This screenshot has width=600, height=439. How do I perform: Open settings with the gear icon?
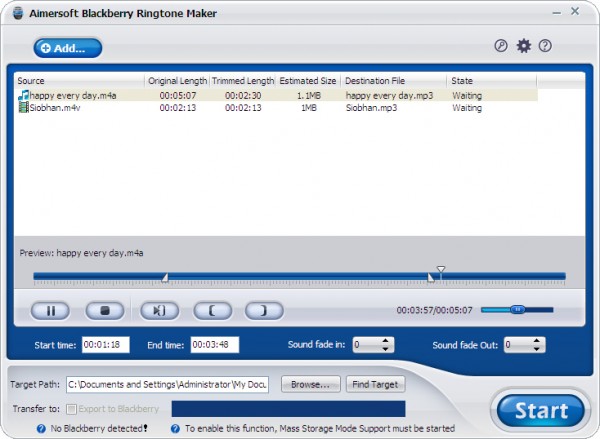(x=523, y=46)
